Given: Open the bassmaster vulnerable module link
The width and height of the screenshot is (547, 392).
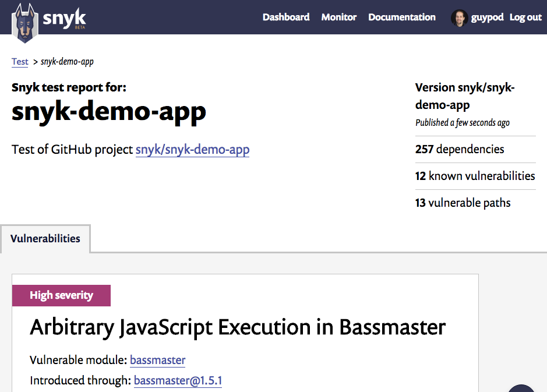Looking at the screenshot, I should (158, 360).
